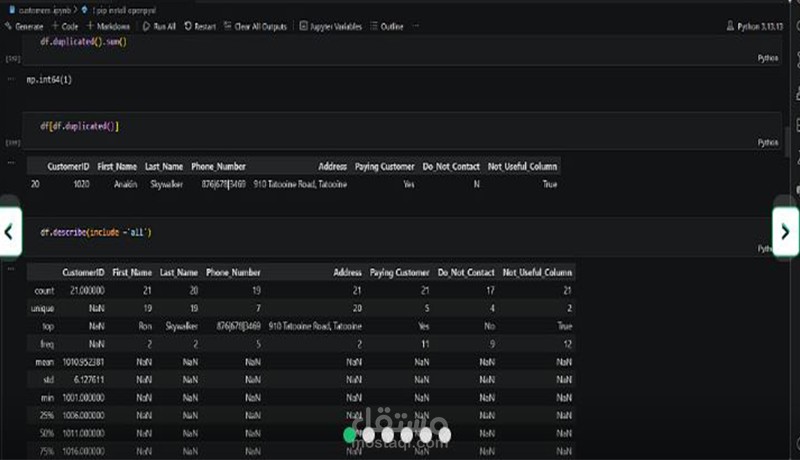
Task: Select the Python 3.13 kernel picker
Action: pos(755,27)
